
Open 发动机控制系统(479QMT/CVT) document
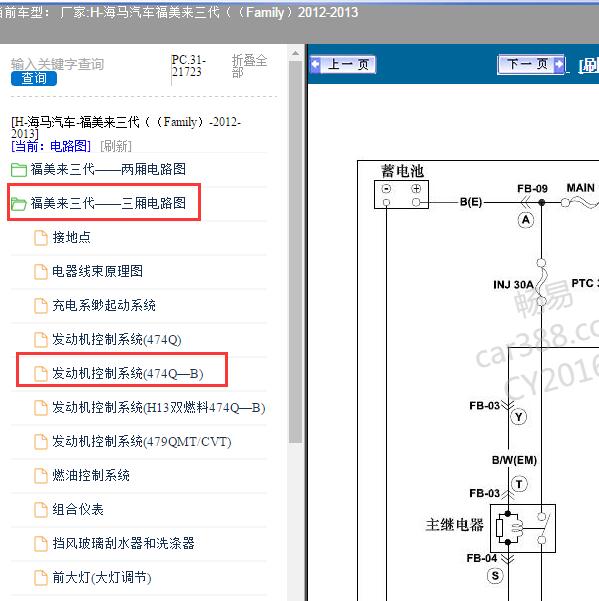[142, 442]
